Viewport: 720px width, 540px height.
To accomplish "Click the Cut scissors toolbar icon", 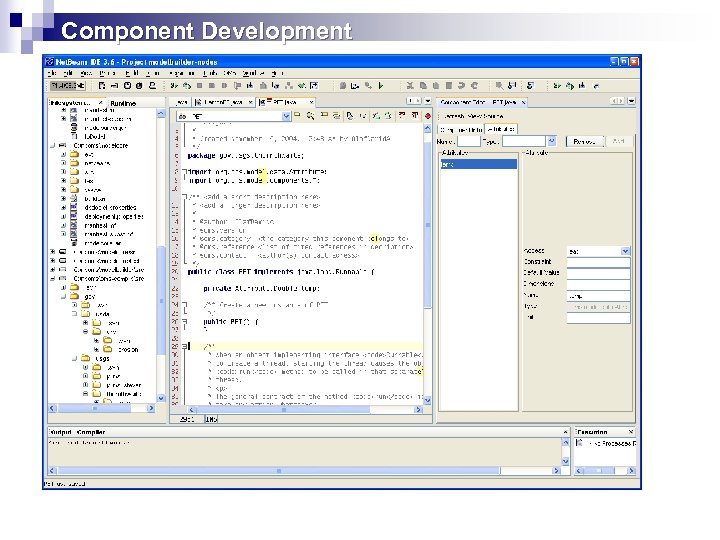I will point(410,86).
